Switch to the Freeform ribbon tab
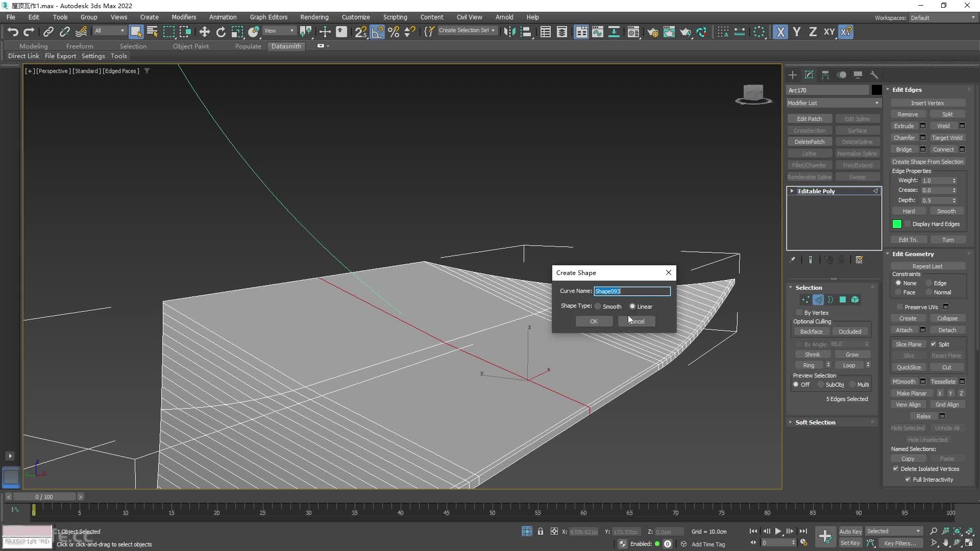This screenshot has height=551, width=980. (80, 46)
